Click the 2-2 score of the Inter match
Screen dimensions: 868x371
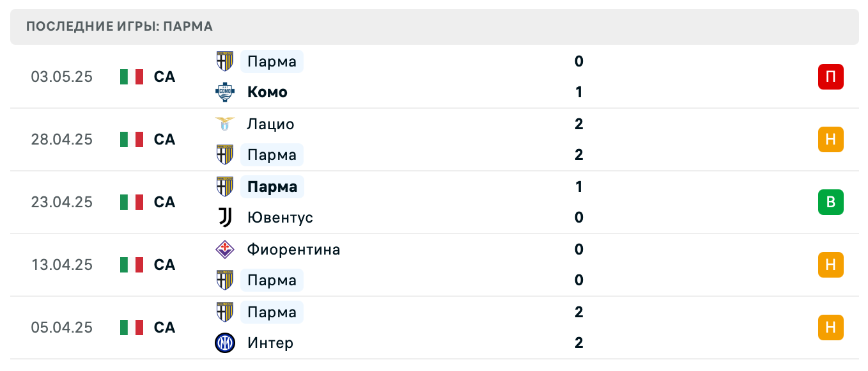click(x=578, y=328)
